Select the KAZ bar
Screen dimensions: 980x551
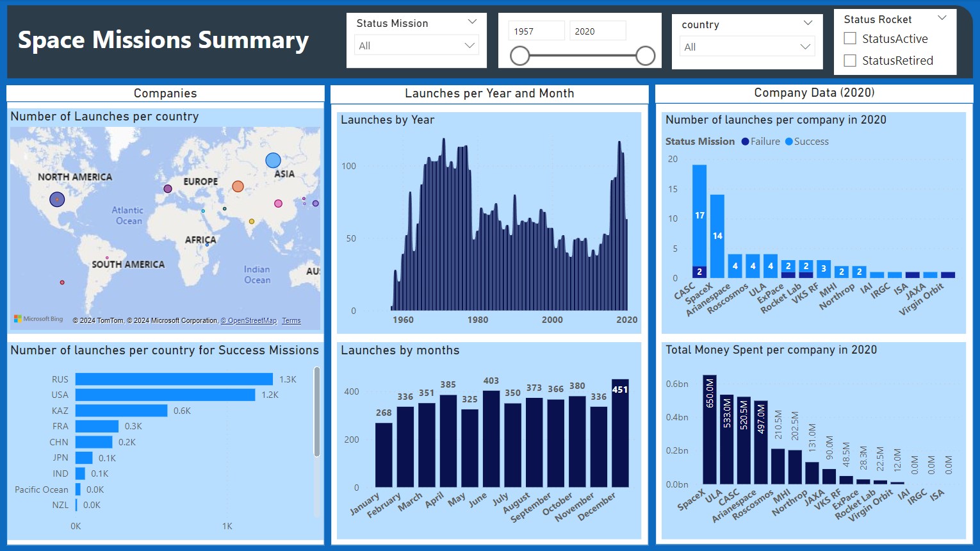122,411
